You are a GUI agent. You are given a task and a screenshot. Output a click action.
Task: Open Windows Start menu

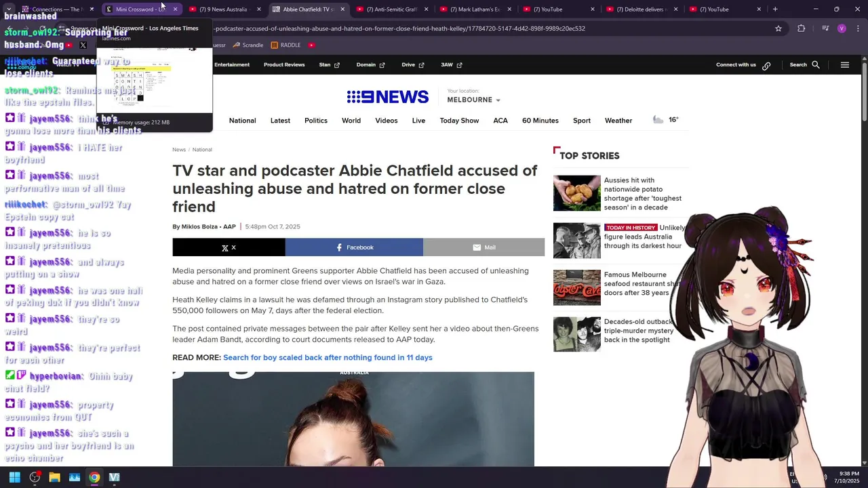[14, 477]
